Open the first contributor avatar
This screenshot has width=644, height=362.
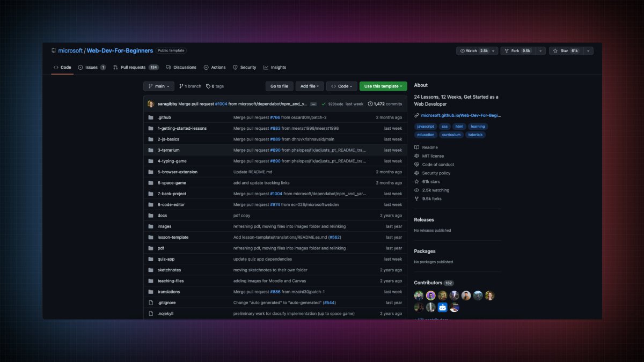coord(419,295)
